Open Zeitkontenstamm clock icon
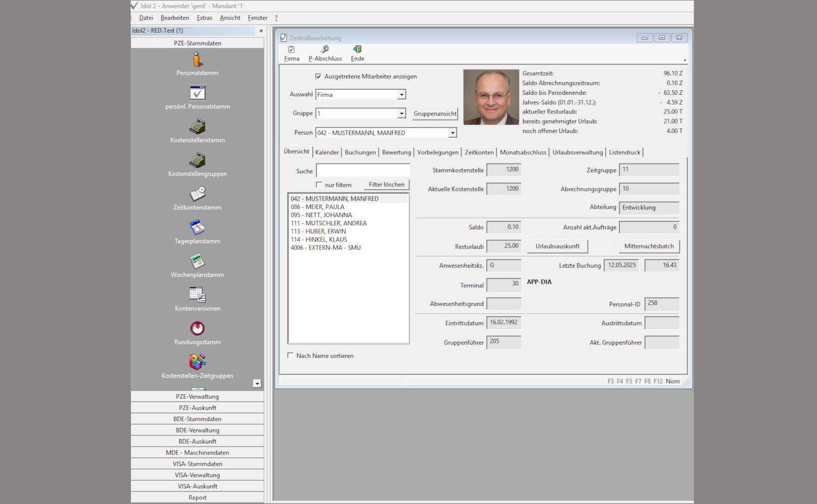Viewport: 817px width, 504px height. coord(197,194)
